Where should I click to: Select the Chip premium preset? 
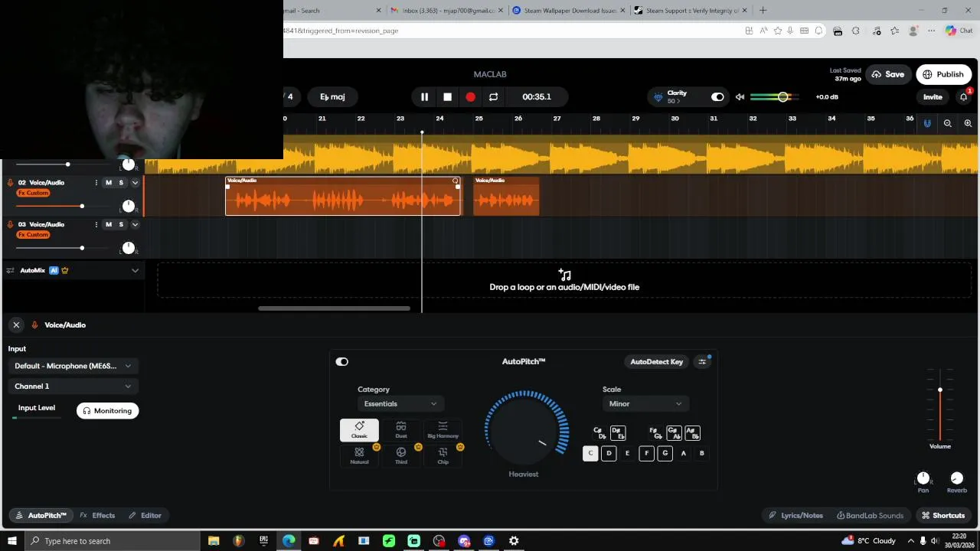(443, 456)
